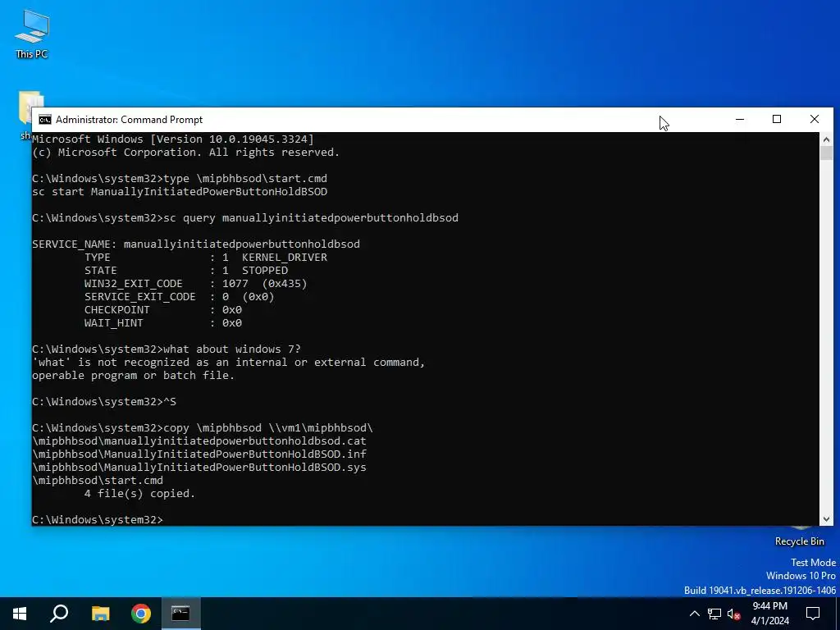840x630 pixels.
Task: Open the Action Center notifications icon
Action: 813,614
